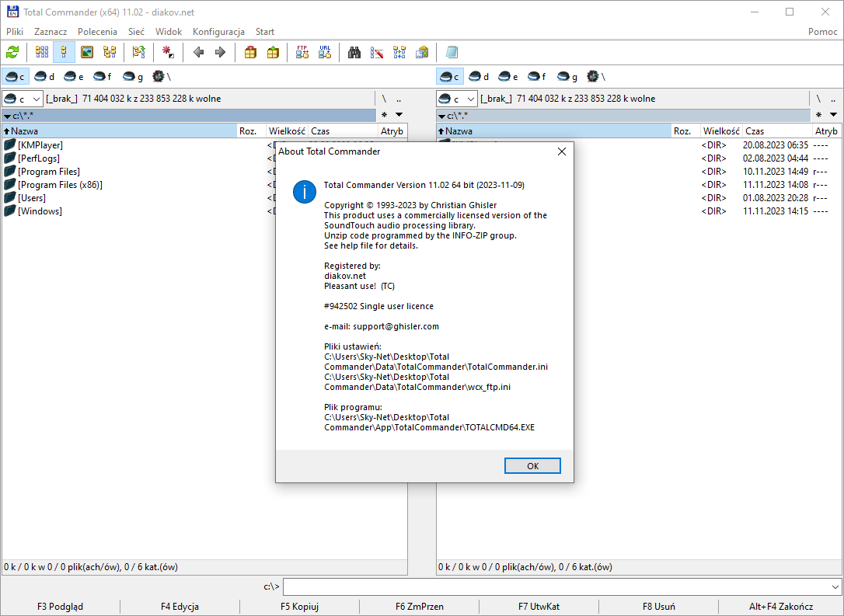The width and height of the screenshot is (844, 616).
Task: Click the command line input field
Action: click(556, 587)
